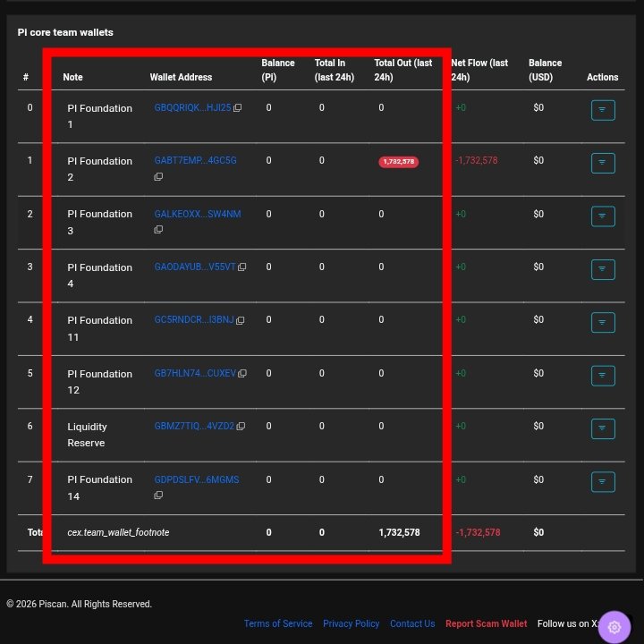Open the Terms of Service link
644x644 pixels.
click(278, 623)
